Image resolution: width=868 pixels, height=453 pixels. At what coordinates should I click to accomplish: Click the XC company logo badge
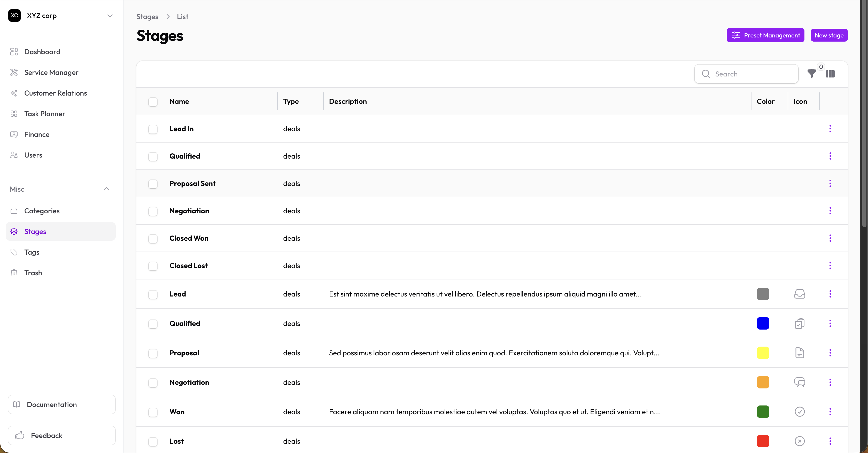14,15
